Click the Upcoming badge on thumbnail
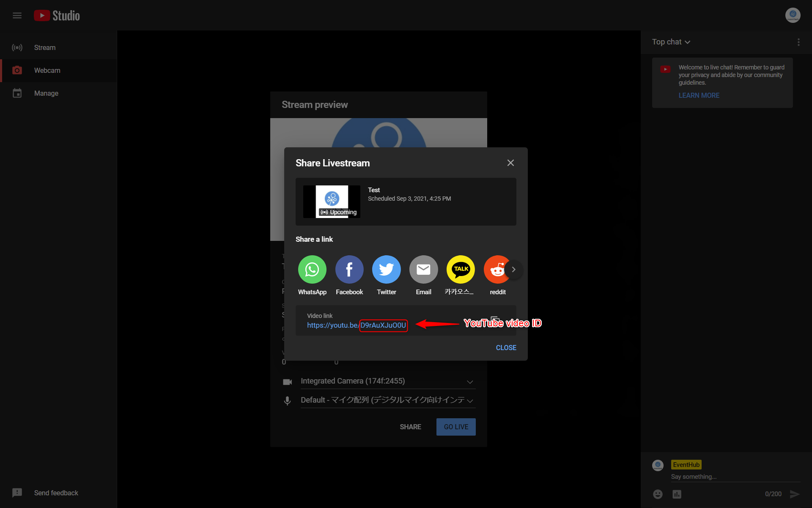 pyautogui.click(x=338, y=212)
